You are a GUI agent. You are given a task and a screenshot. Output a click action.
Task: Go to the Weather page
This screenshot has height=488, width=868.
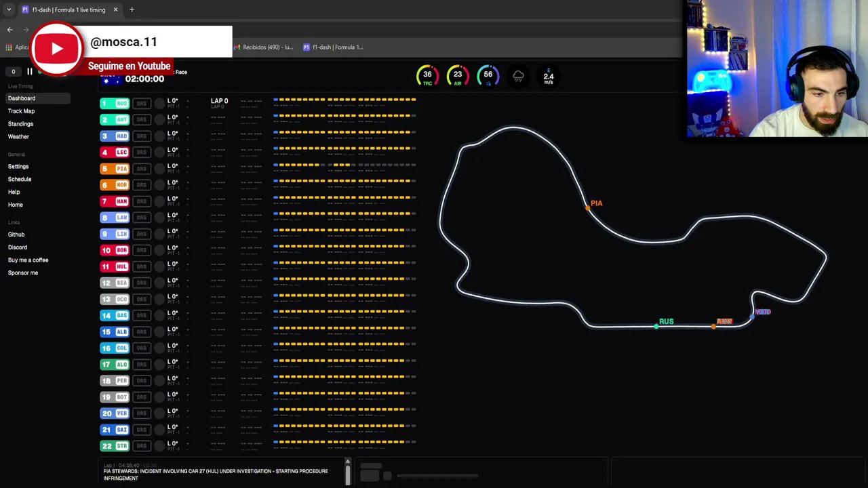pyautogui.click(x=18, y=137)
